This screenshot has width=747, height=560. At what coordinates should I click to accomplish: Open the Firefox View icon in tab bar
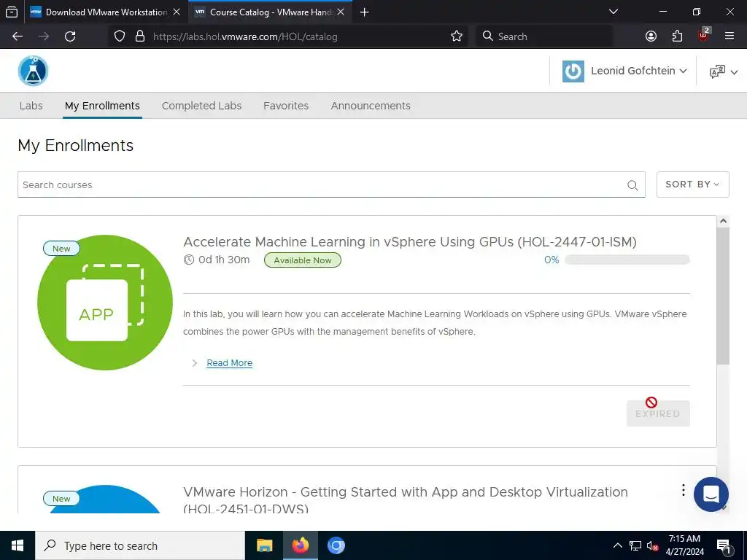click(12, 12)
